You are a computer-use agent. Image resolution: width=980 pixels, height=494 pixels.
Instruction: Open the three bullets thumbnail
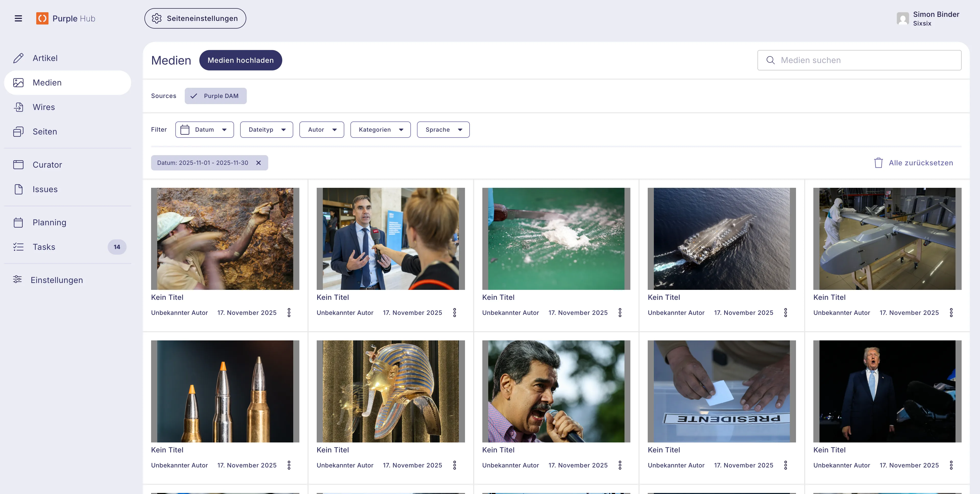[x=225, y=391]
